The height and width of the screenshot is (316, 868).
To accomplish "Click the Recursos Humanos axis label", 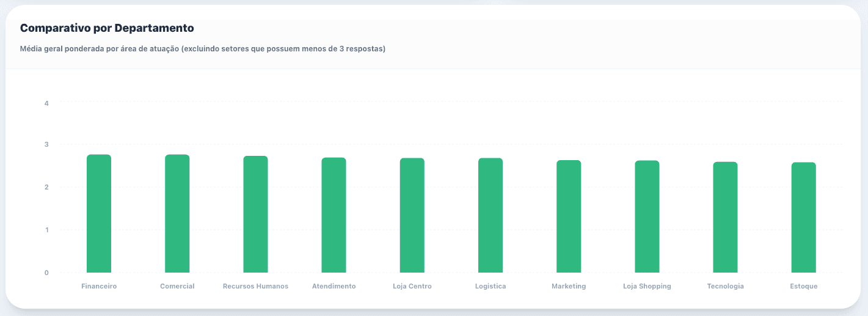I will (x=255, y=286).
